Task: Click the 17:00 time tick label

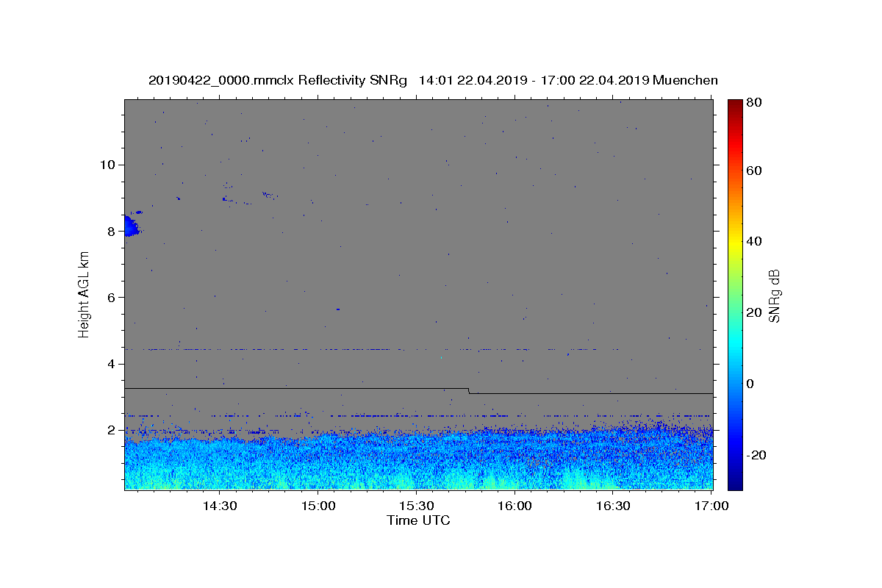Action: [711, 506]
